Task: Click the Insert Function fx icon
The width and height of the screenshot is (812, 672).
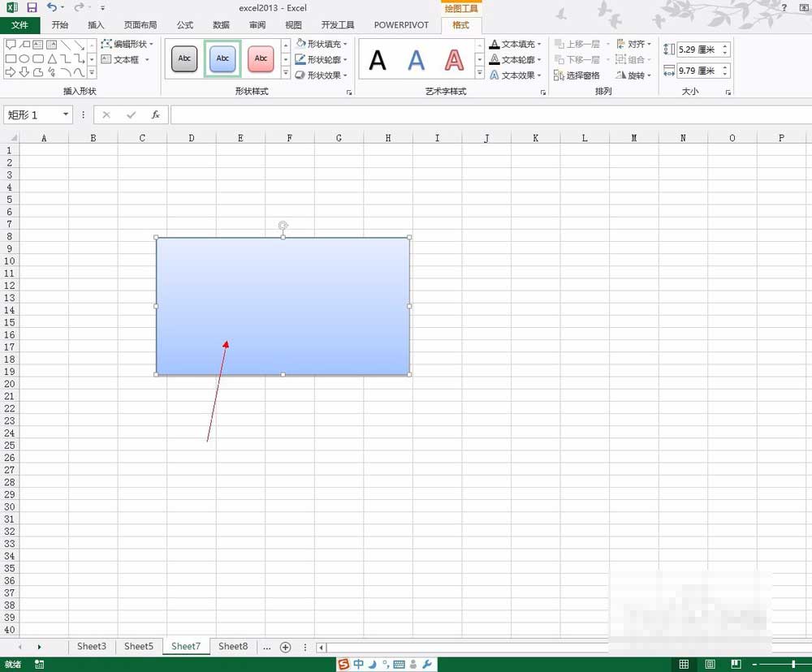Action: coord(156,115)
